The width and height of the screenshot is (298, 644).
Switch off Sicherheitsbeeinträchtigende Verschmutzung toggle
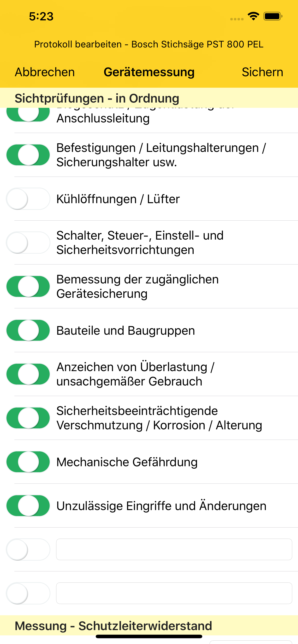pos(28,418)
